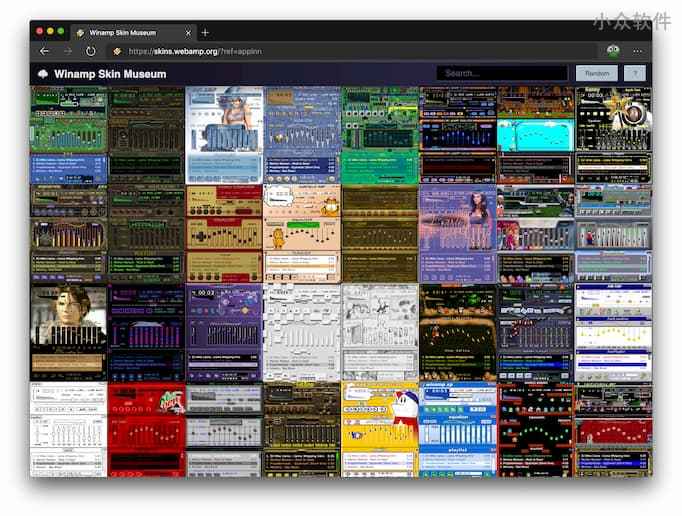Viewport: 682px width, 516px height.
Task: Open the yellow cartoon character skin thumbnail
Action: [380, 430]
